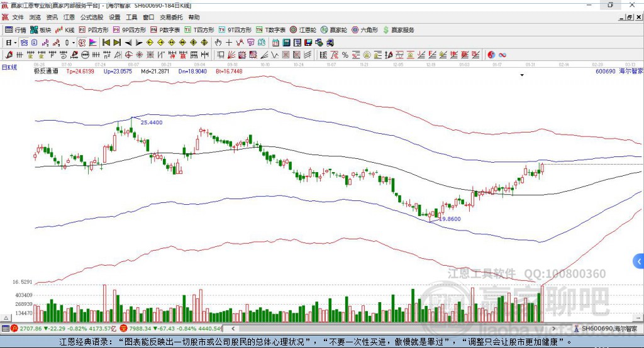This screenshot has width=644, height=348.
Task: Click the black left arrow icon
Action: click(x=128, y=43)
